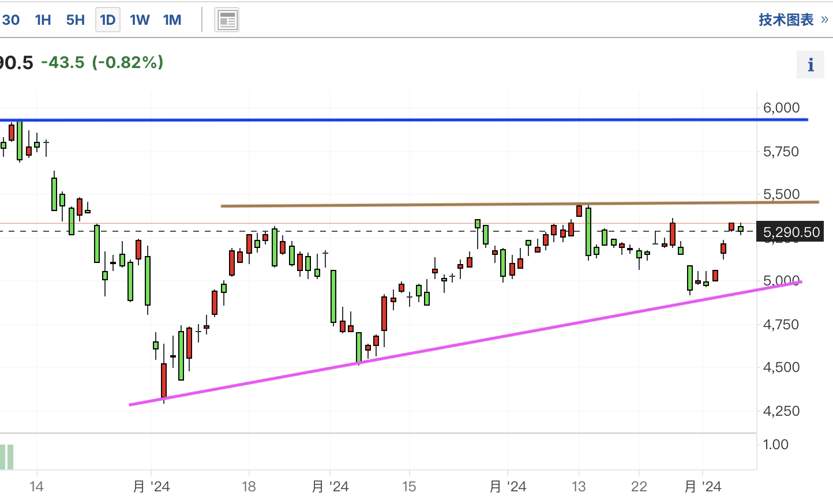Image resolution: width=833 pixels, height=504 pixels.
Task: Click the 4,500 price axis label
Action: pyautogui.click(x=781, y=367)
